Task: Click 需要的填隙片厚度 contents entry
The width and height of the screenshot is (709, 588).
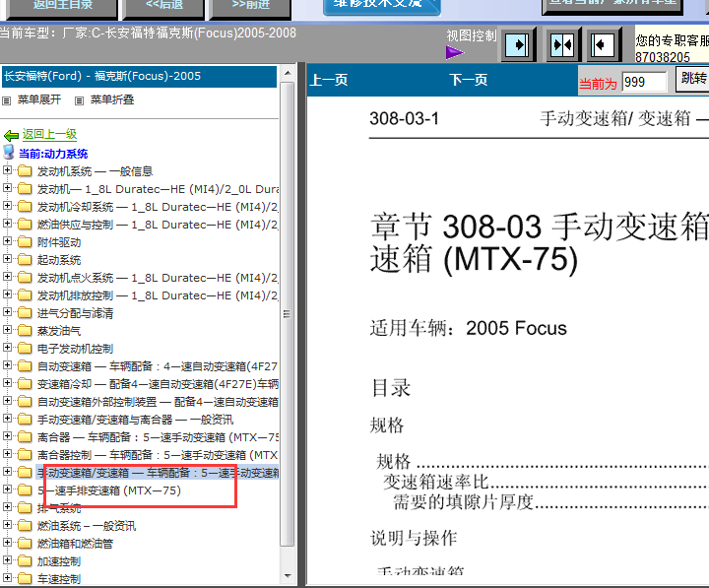Action: pyautogui.click(x=464, y=502)
